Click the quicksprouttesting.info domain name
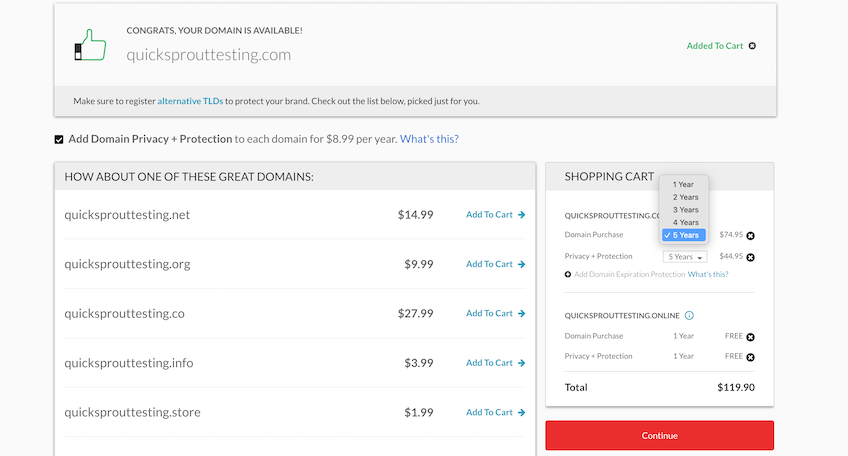 (x=129, y=363)
